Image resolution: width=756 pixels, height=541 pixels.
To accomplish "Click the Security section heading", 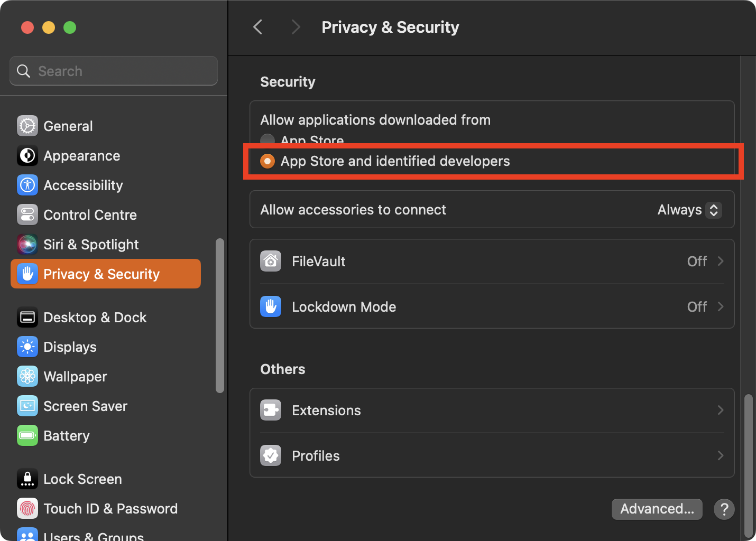I will pyautogui.click(x=288, y=82).
